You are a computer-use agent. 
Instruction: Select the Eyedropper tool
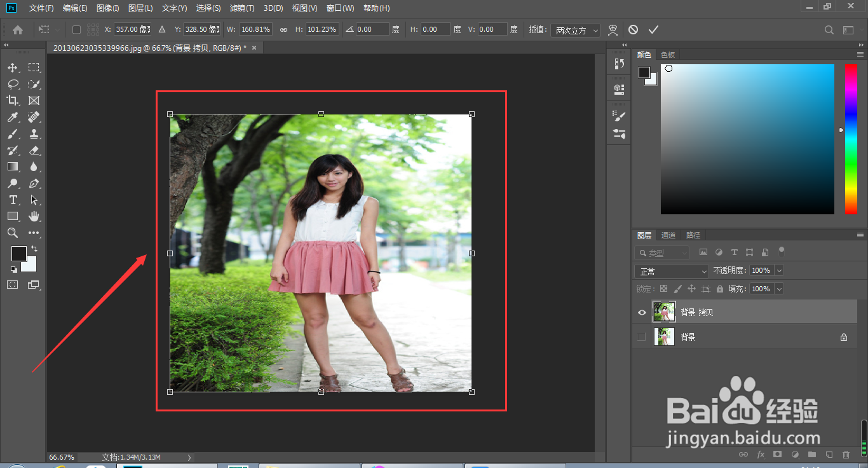pos(13,117)
